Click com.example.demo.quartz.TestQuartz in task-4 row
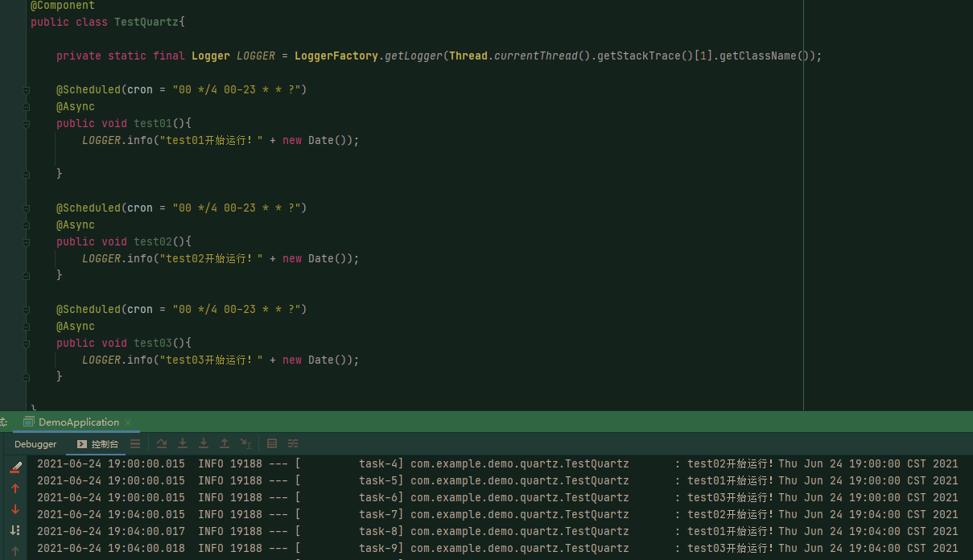The width and height of the screenshot is (973, 560). [x=520, y=463]
